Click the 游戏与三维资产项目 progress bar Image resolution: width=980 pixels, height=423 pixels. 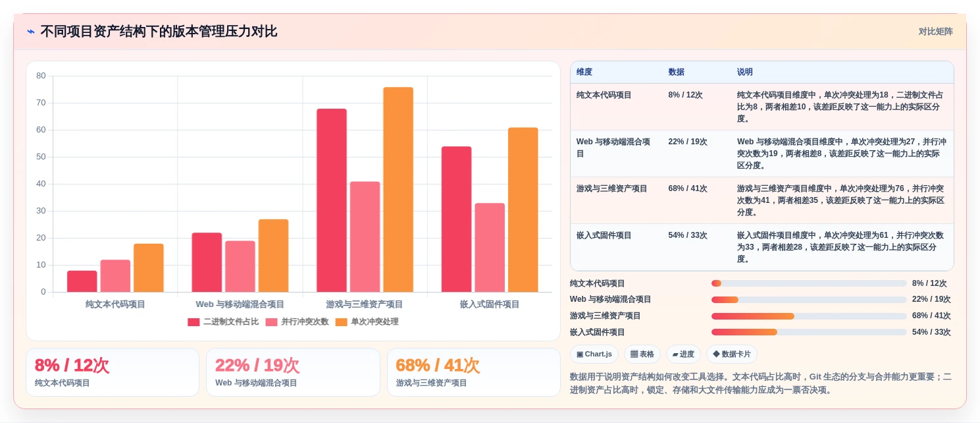pos(809,316)
